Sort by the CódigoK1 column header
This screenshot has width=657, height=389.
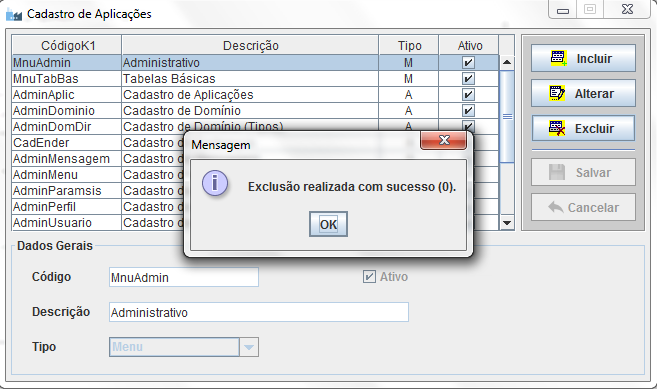[67, 45]
